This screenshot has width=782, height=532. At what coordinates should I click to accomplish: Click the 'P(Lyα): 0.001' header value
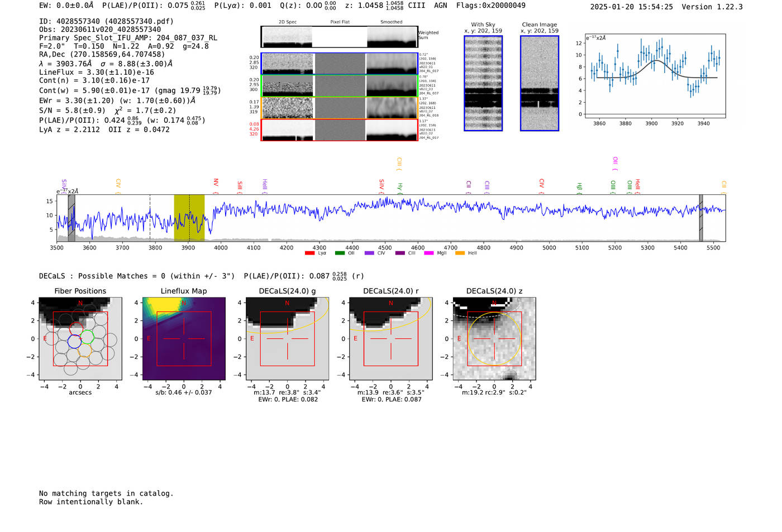coord(243,6)
